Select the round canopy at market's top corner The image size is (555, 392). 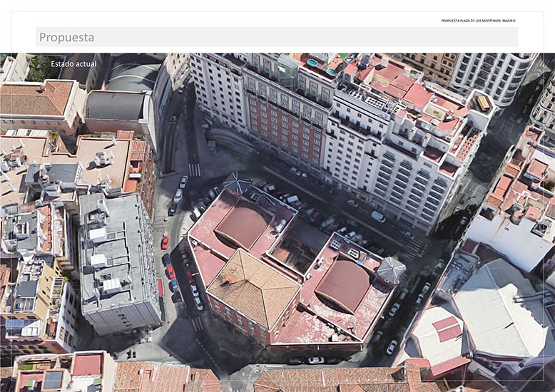(237, 183)
